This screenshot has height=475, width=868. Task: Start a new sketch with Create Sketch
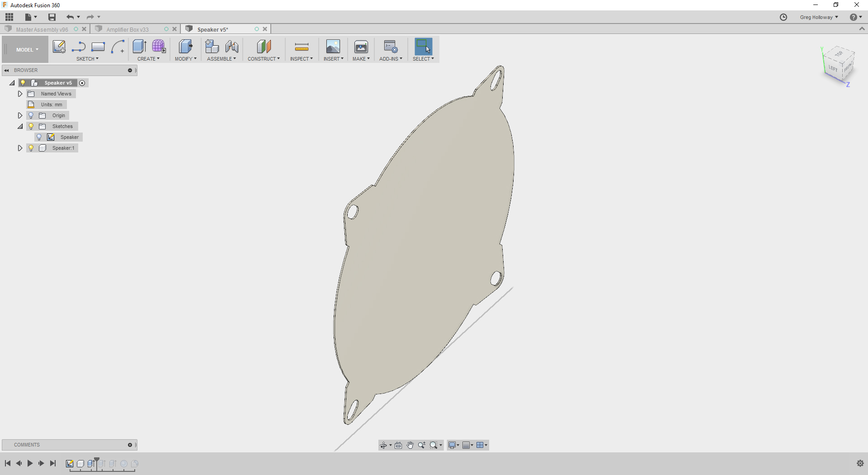59,47
